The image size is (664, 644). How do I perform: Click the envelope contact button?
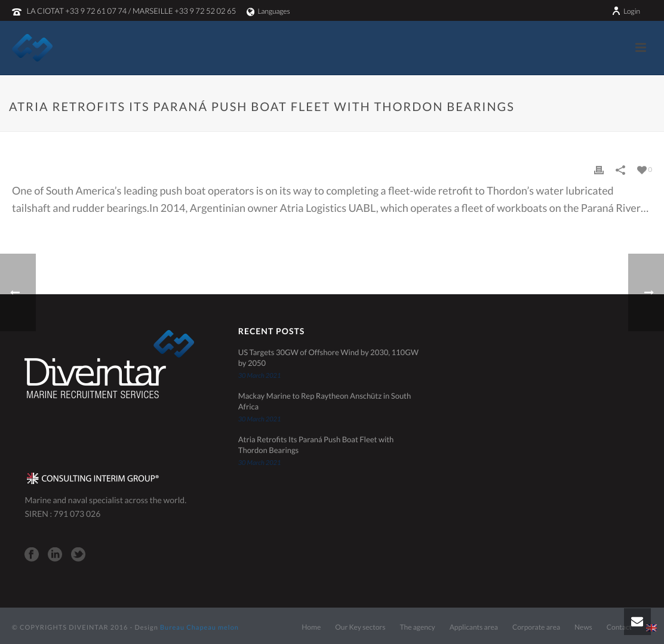coord(637,621)
